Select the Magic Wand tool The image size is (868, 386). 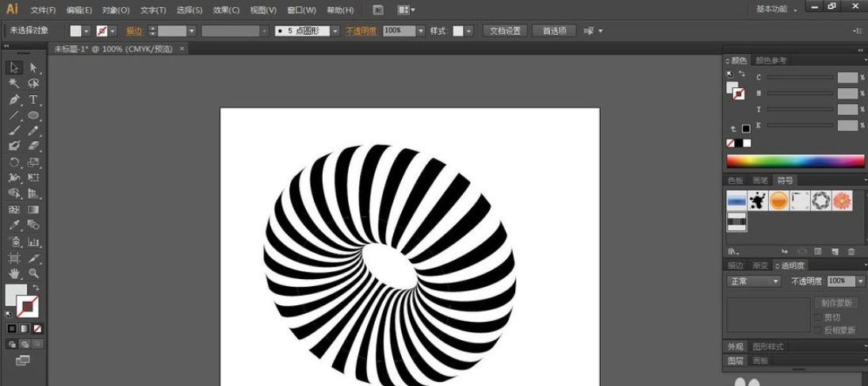pos(14,84)
